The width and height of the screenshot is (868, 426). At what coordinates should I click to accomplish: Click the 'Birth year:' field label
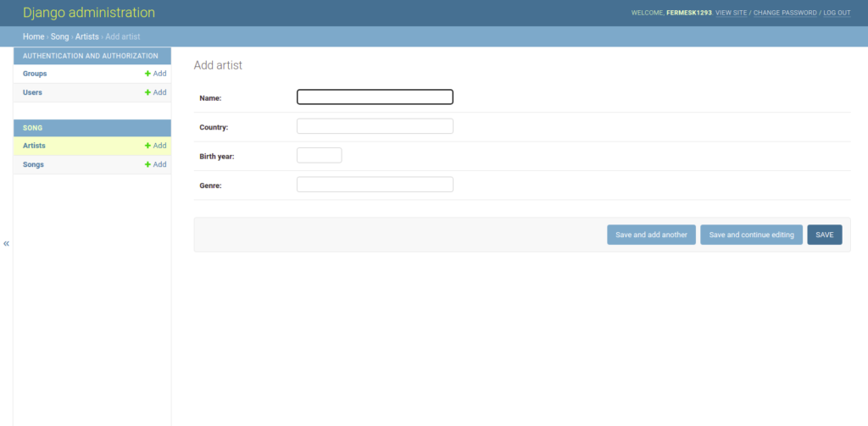tap(217, 157)
